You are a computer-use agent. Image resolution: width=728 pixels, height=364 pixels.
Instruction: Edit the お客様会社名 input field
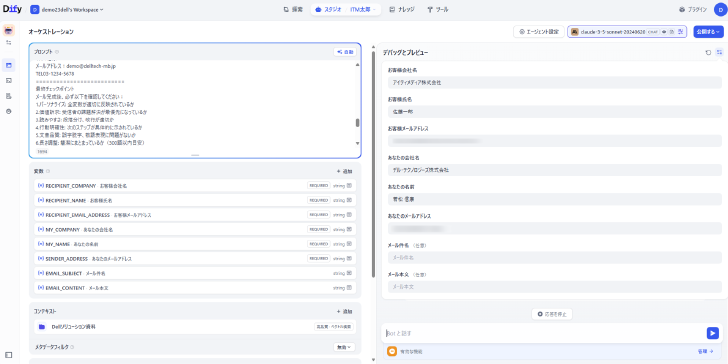555,82
